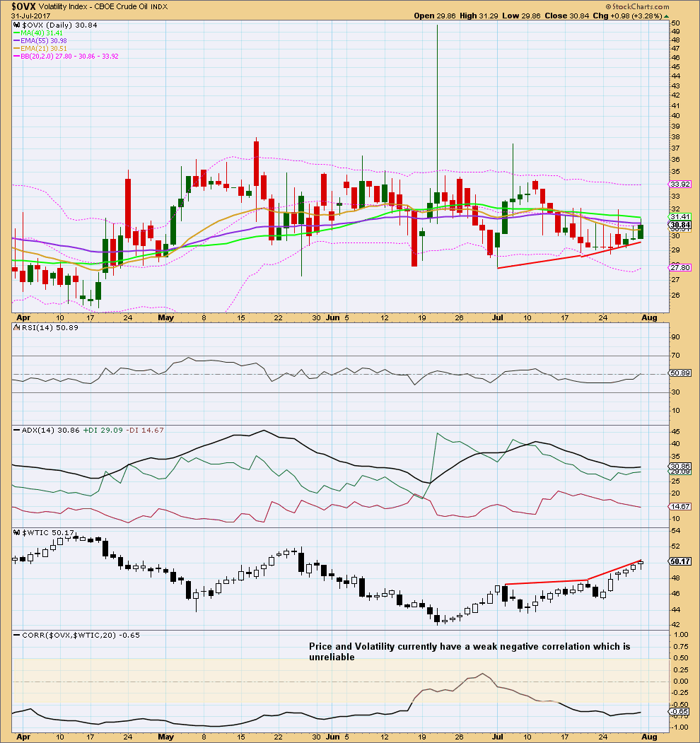The width and height of the screenshot is (700, 743).
Task: Click the 31-Jul-2017 date label
Action: [x=31, y=16]
